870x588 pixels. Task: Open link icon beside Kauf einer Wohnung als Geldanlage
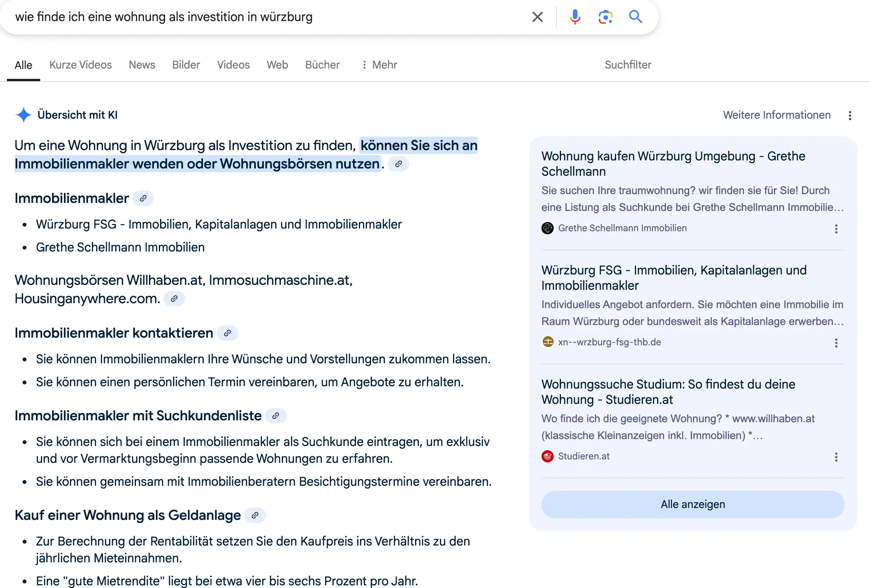(255, 515)
